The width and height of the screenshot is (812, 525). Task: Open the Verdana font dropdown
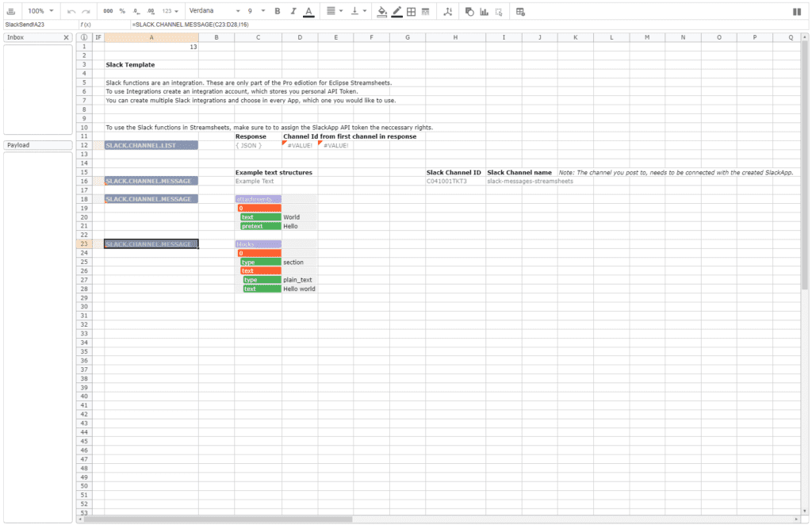214,11
